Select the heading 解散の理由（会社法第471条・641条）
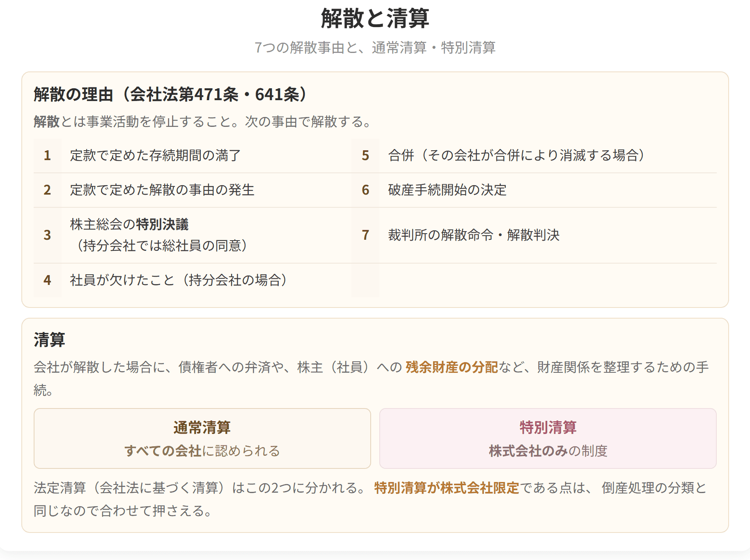Image resolution: width=750 pixels, height=560 pixels. point(170,94)
